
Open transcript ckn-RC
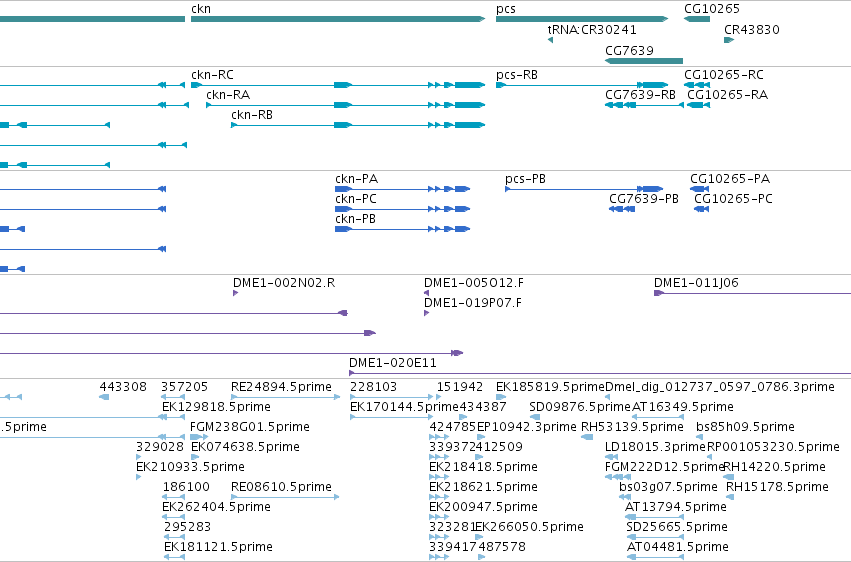point(212,75)
